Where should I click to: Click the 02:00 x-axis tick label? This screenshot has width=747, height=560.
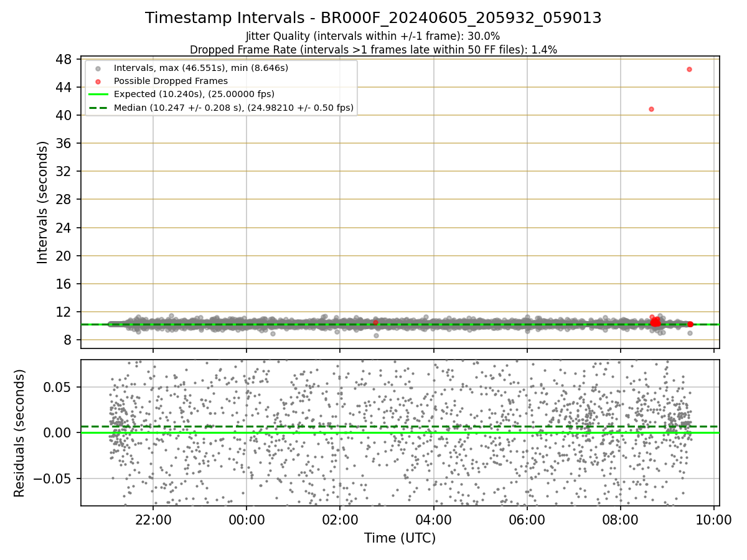[340, 520]
